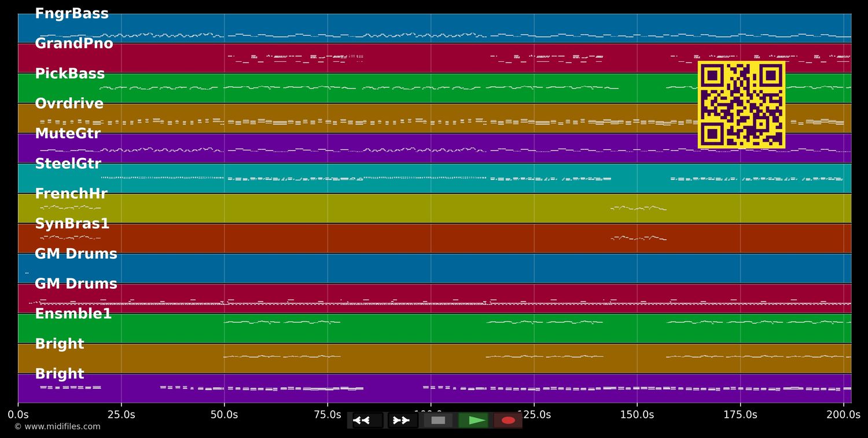The image size is (868, 438).
Task: Select the FrenchHr track label
Action: click(71, 194)
